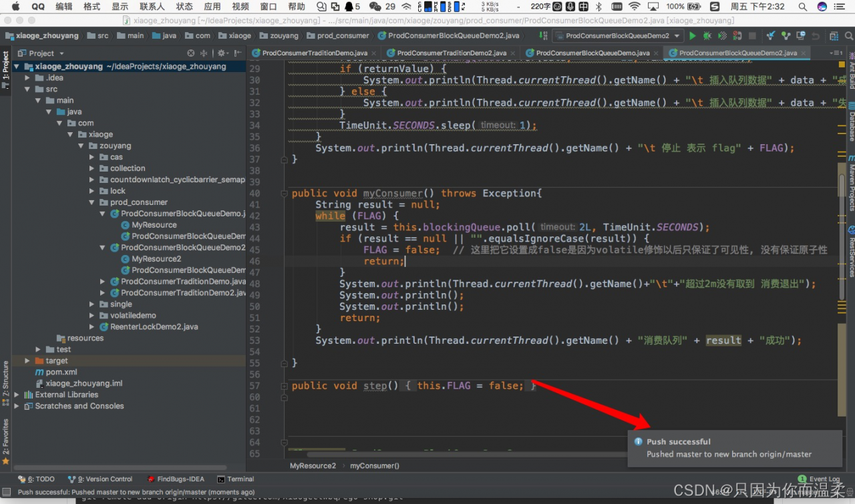Click prod_consumer breadcrumb in navigation bar

[x=338, y=35]
